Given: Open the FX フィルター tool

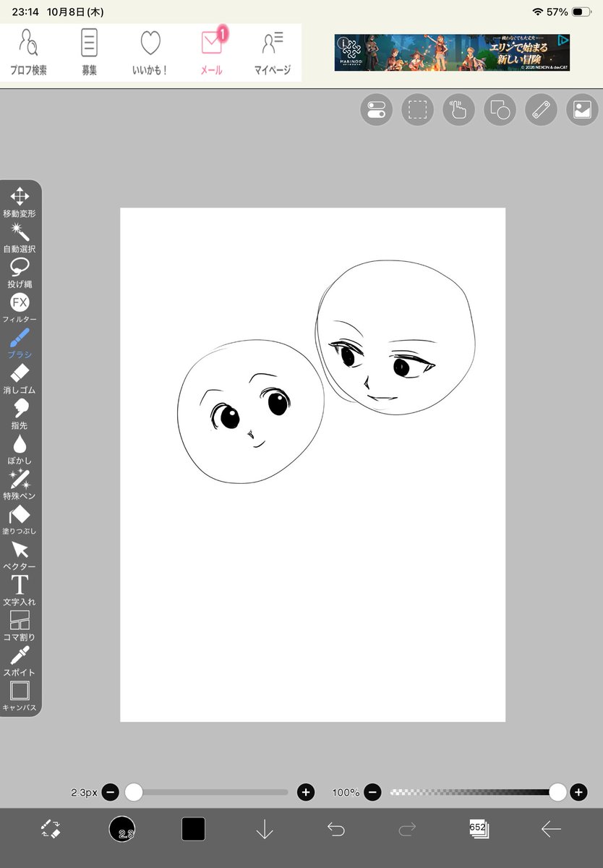Looking at the screenshot, I should pyautogui.click(x=20, y=307).
